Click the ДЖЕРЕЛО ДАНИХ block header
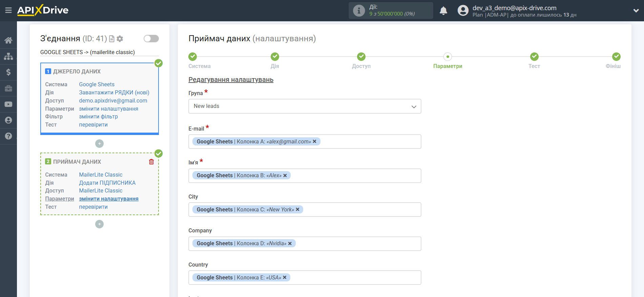Screen dimensions: 644x297 pyautogui.click(x=77, y=71)
